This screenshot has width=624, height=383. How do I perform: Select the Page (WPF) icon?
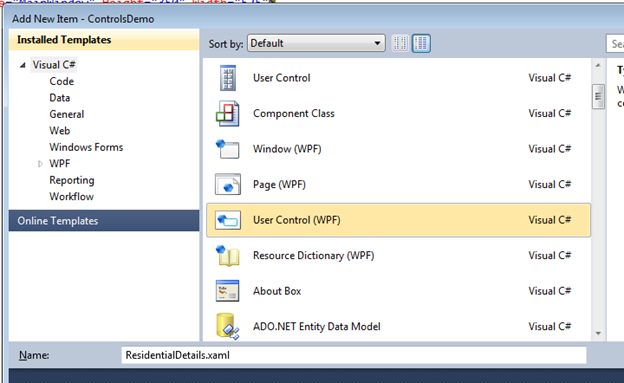[x=228, y=184]
